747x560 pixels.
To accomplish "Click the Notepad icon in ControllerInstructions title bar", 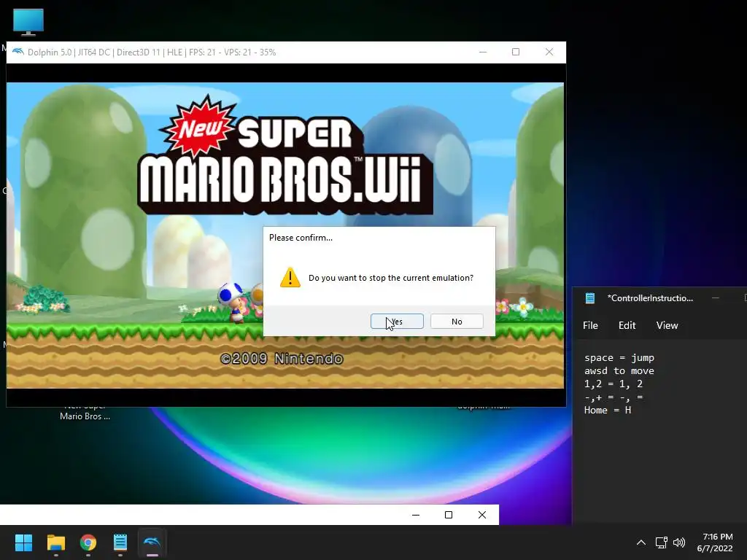I will 589,298.
